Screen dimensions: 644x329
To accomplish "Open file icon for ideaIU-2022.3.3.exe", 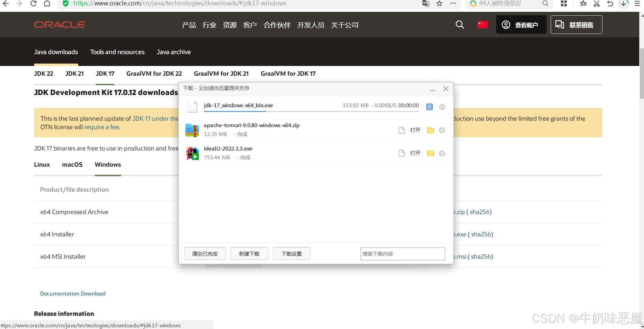I will (402, 153).
